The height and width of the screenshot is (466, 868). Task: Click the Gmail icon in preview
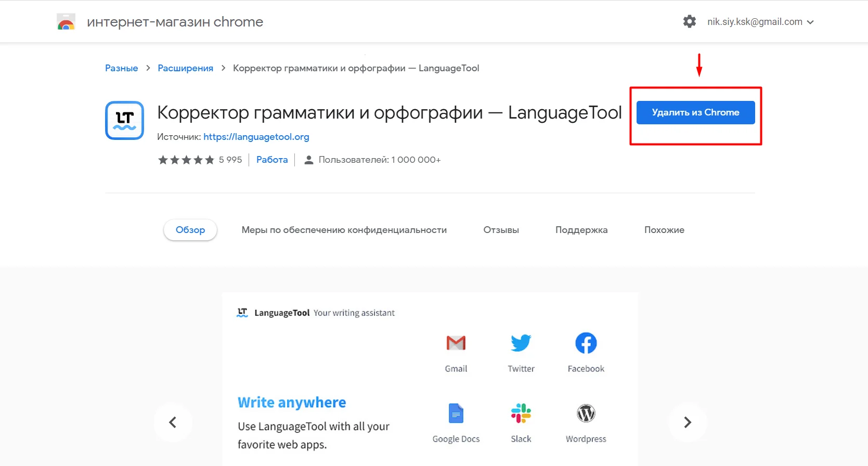pyautogui.click(x=456, y=343)
